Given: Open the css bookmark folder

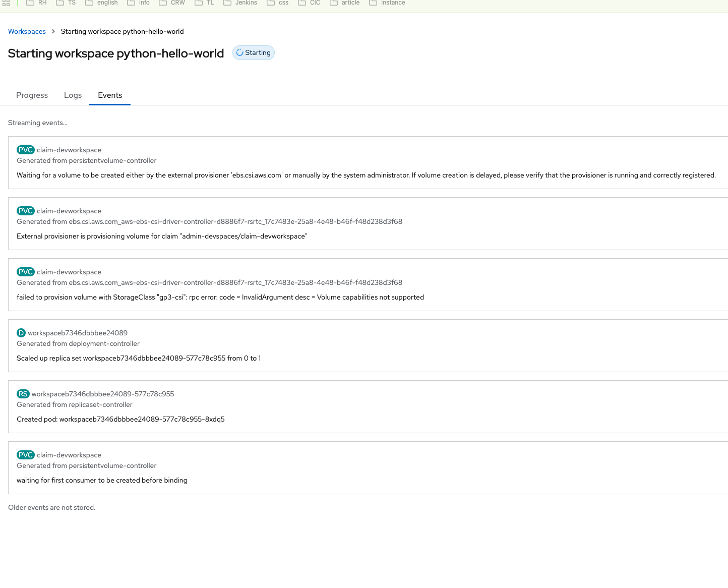Looking at the screenshot, I should point(278,3).
